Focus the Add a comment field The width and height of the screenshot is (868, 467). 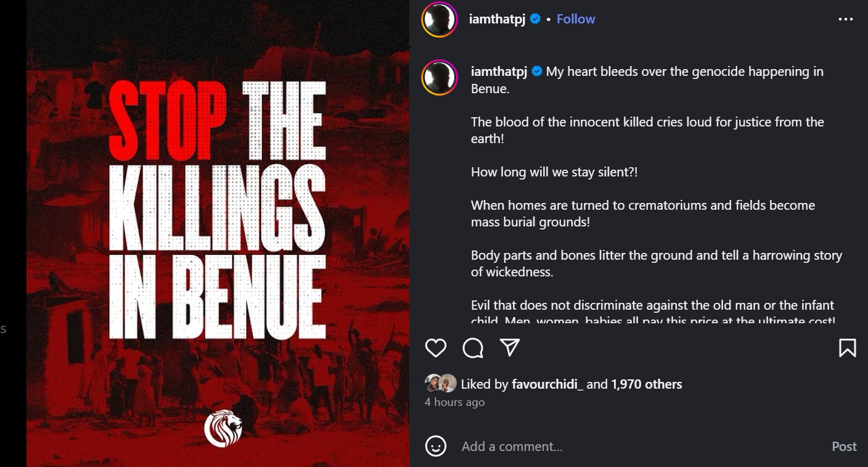(641, 446)
